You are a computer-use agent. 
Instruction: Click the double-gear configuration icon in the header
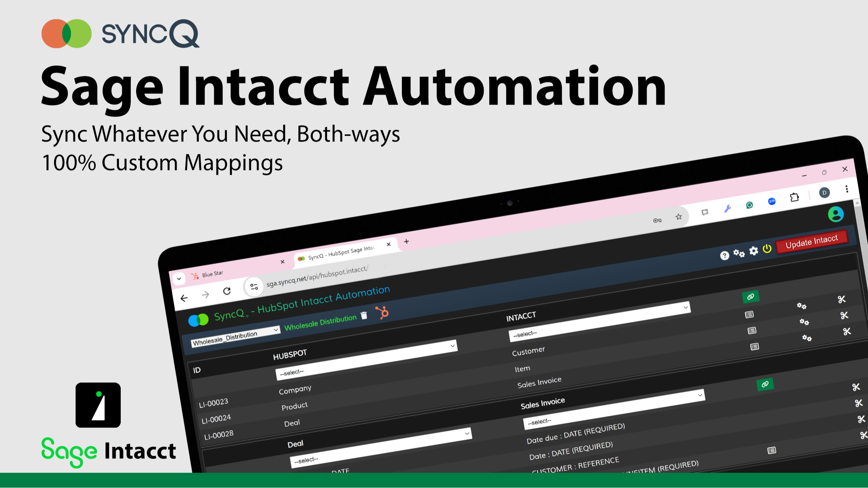pyautogui.click(x=739, y=253)
